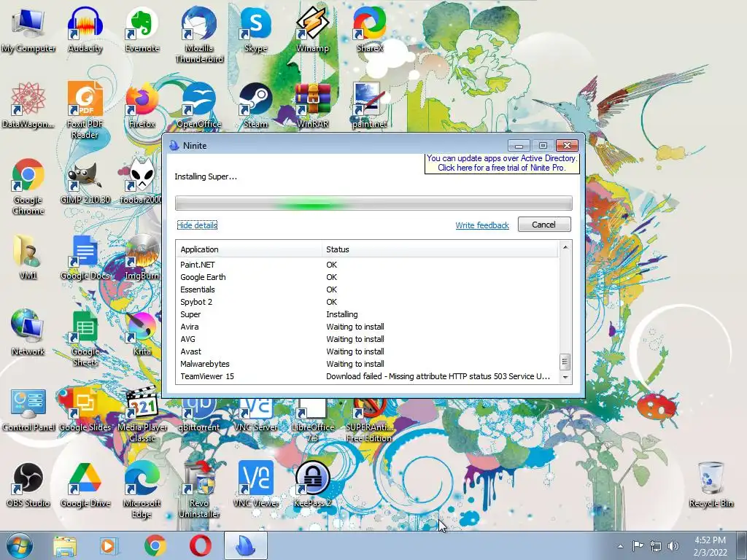Click the Application column header
This screenshot has height=560, width=747.
[250, 249]
